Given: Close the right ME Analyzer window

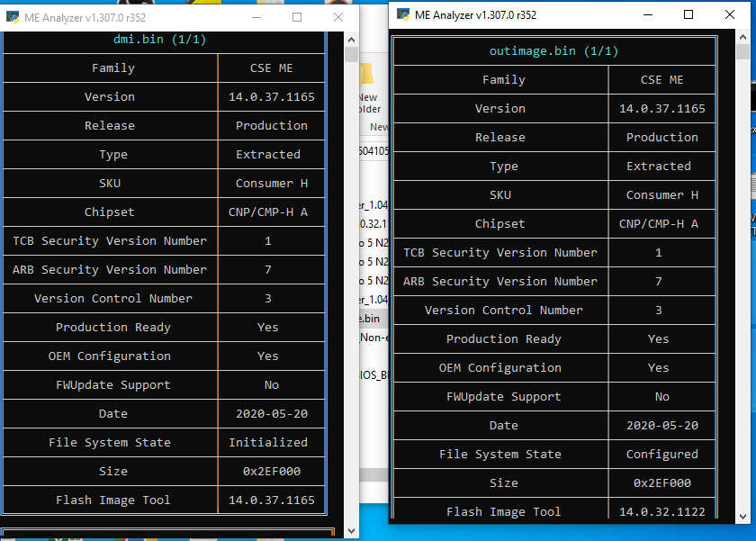Looking at the screenshot, I should pos(730,14).
